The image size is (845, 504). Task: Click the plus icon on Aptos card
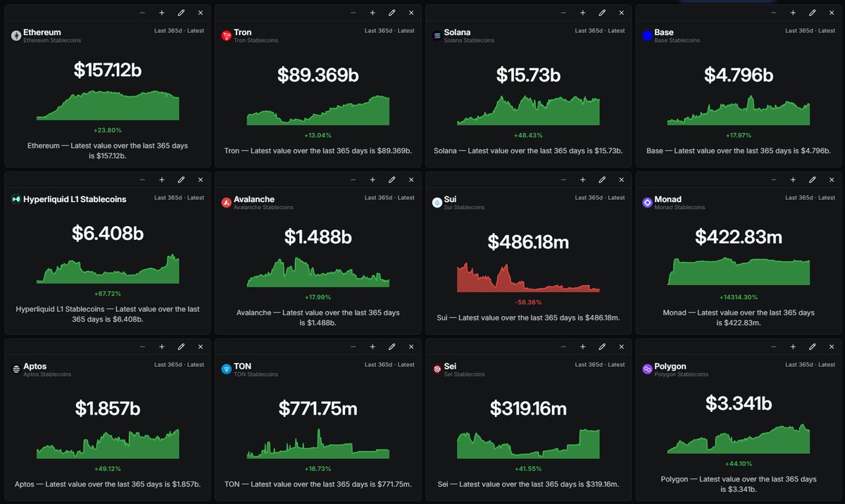(x=162, y=347)
